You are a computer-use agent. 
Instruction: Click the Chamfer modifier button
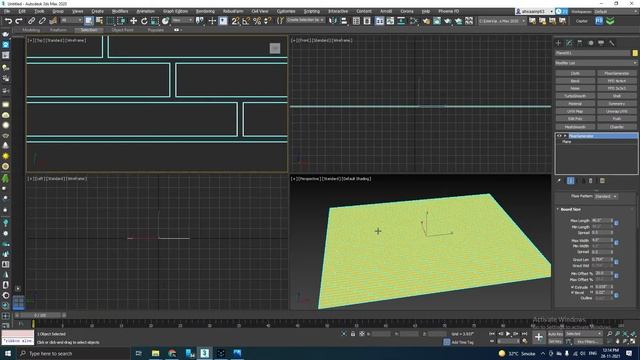tap(617, 127)
